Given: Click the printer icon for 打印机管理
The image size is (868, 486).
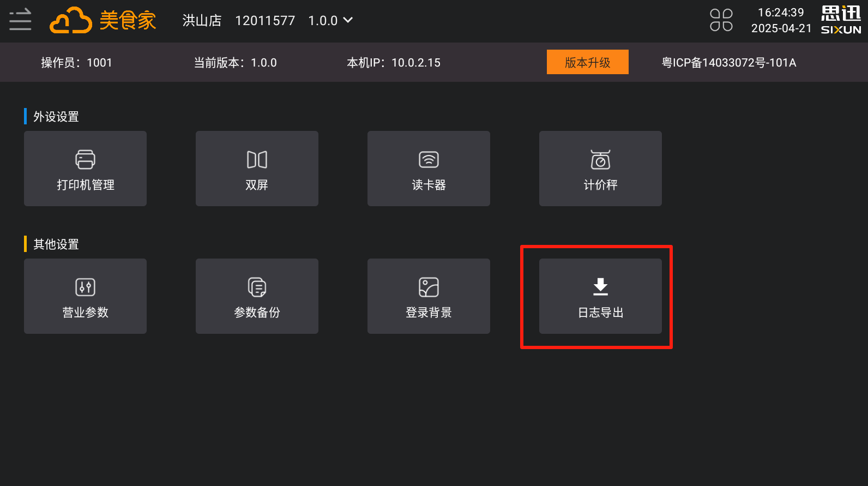Looking at the screenshot, I should pos(85,160).
